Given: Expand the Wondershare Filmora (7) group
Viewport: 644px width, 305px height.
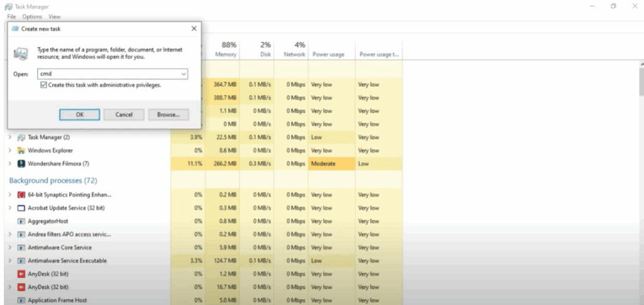Looking at the screenshot, I should point(10,164).
